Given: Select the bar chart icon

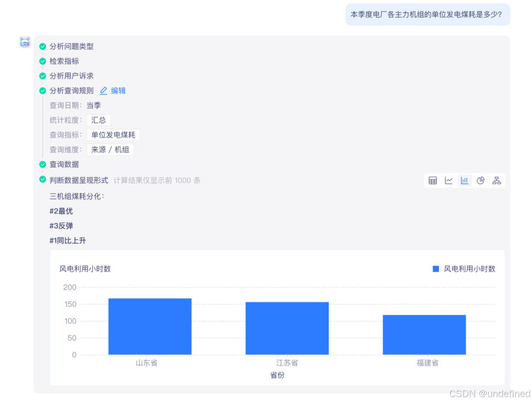Looking at the screenshot, I should [465, 180].
